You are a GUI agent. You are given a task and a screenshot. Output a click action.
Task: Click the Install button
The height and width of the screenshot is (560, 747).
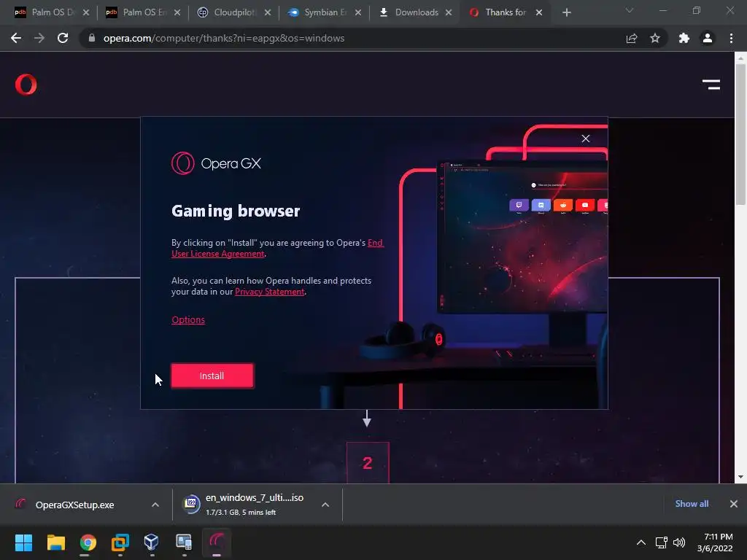[212, 376]
